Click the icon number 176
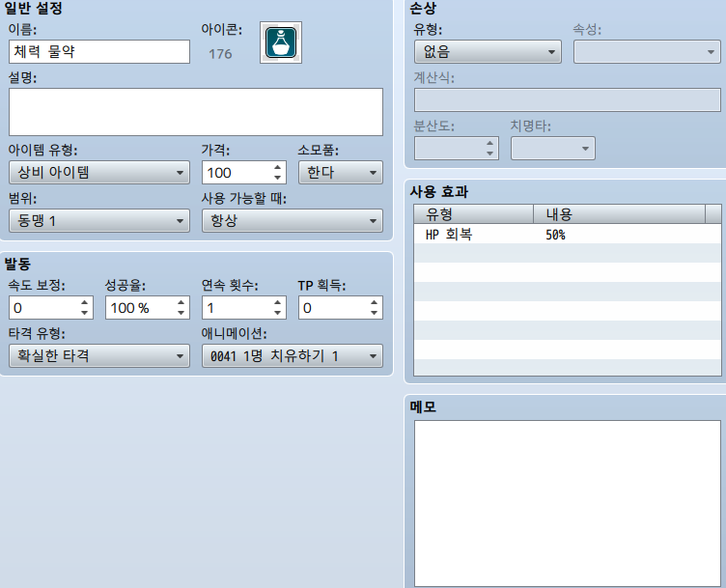 pyautogui.click(x=220, y=54)
